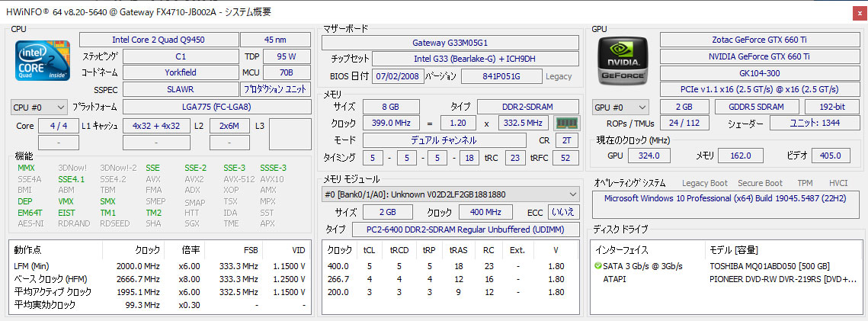Click the Intel G33 (Bearlake-G) chipset field
Screen dimensions: 868x321
(x=475, y=59)
